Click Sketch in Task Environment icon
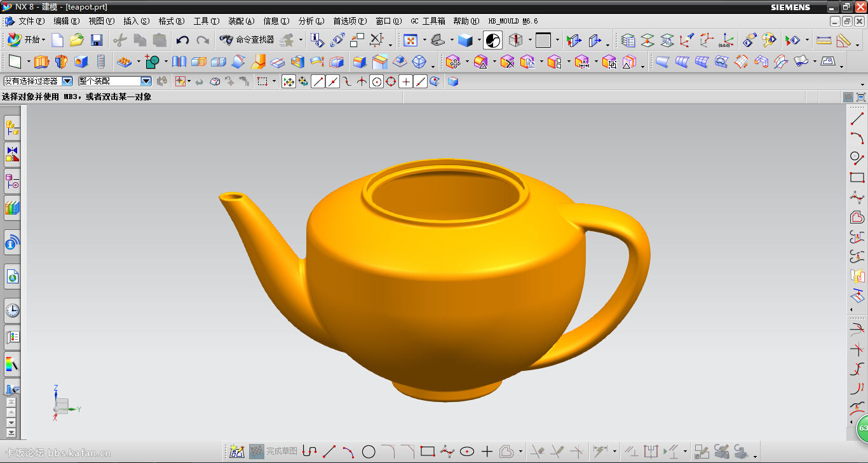 coord(237,452)
